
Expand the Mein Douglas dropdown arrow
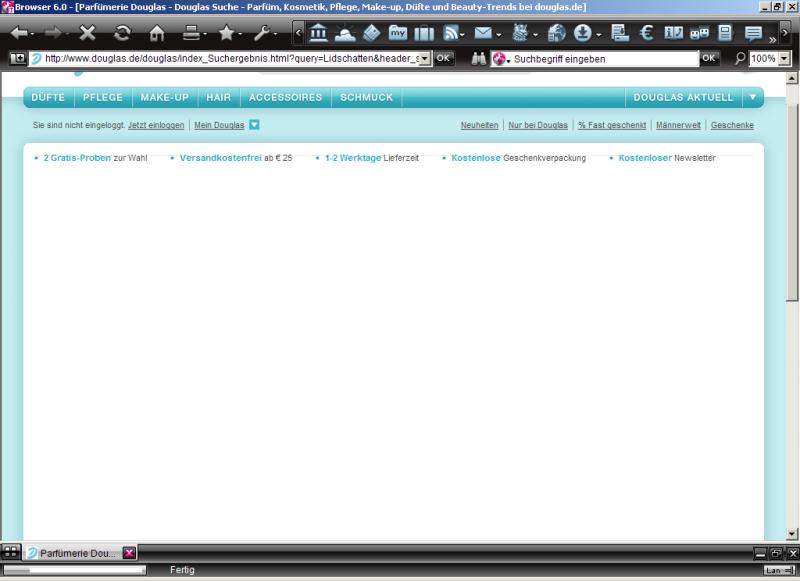tap(254, 124)
